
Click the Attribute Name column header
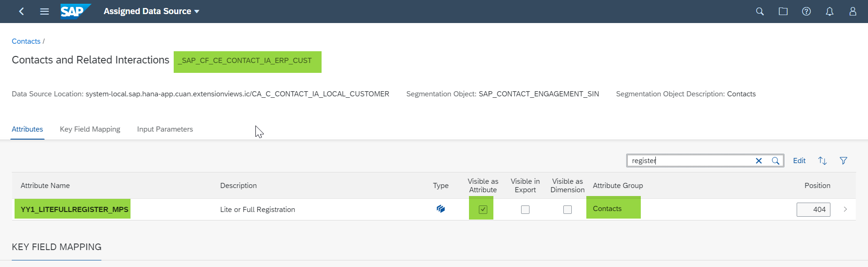[x=45, y=186]
